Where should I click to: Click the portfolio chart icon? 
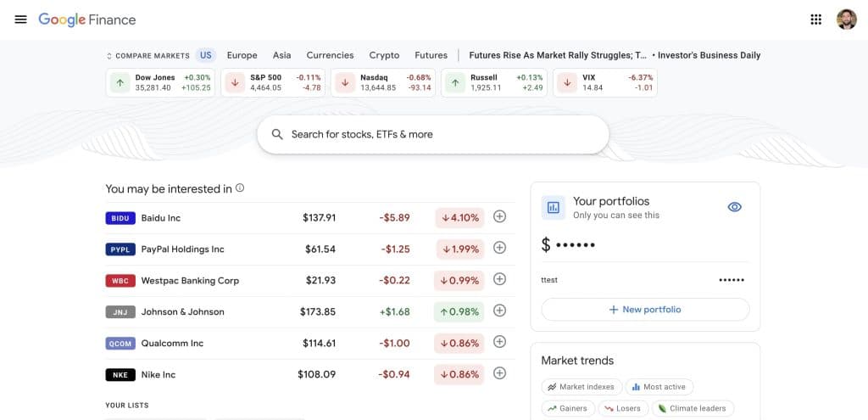[553, 207]
